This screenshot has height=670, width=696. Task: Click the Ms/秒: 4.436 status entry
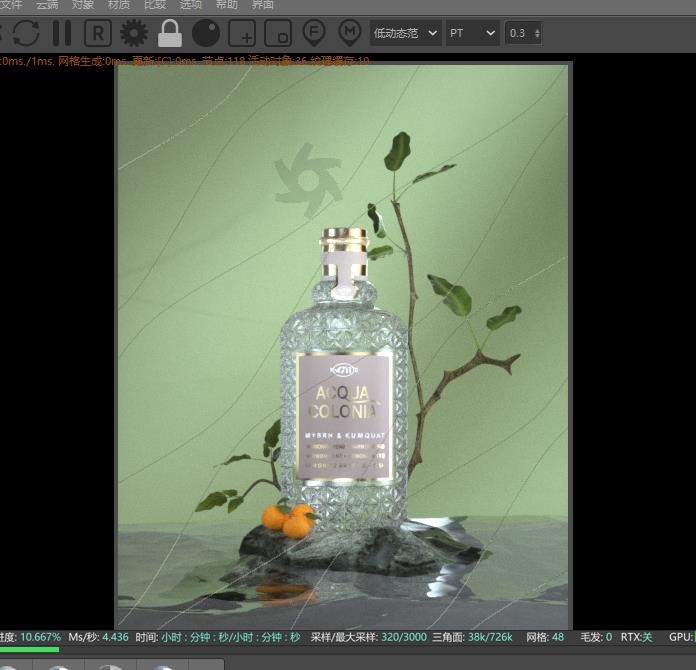[98, 637]
